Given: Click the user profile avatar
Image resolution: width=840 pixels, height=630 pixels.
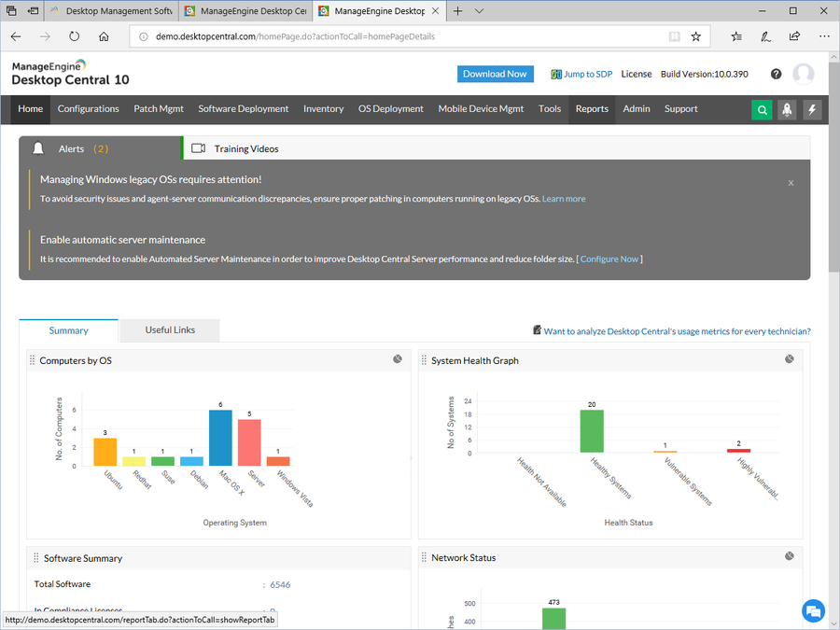Looking at the screenshot, I should pos(803,74).
